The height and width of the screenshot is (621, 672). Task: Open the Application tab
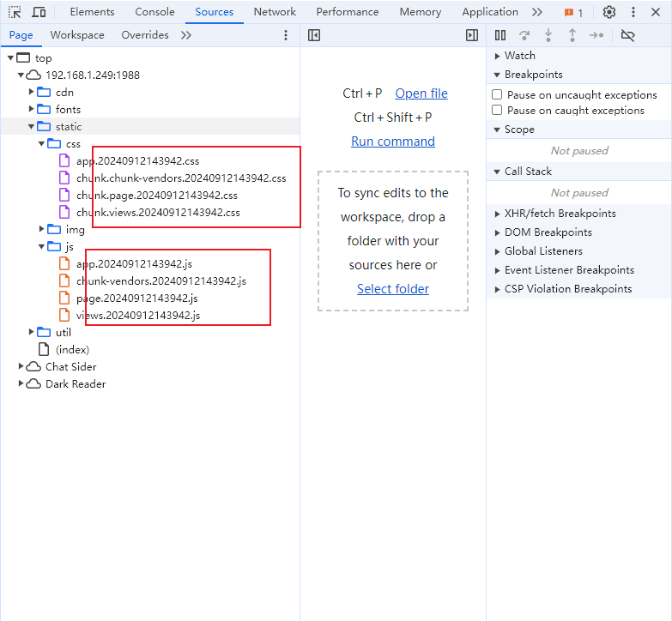(490, 12)
